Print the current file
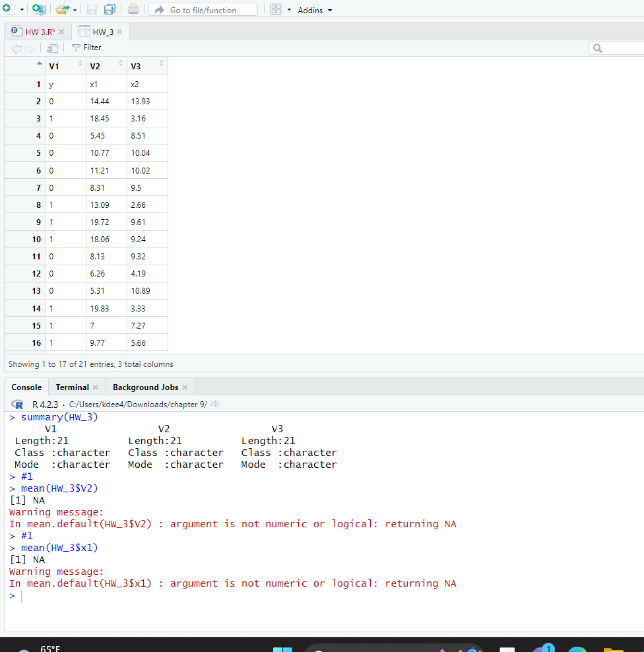Image resolution: width=644 pixels, height=652 pixels. (132, 9)
